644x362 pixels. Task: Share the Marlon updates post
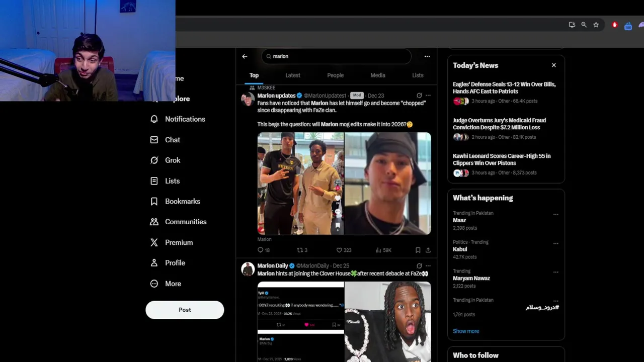[428, 250]
